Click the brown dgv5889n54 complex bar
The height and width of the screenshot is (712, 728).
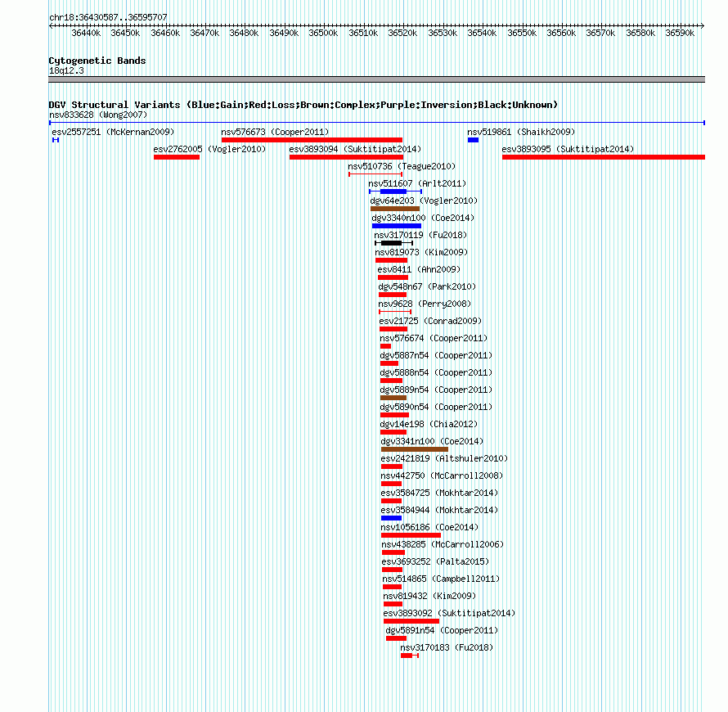click(393, 398)
